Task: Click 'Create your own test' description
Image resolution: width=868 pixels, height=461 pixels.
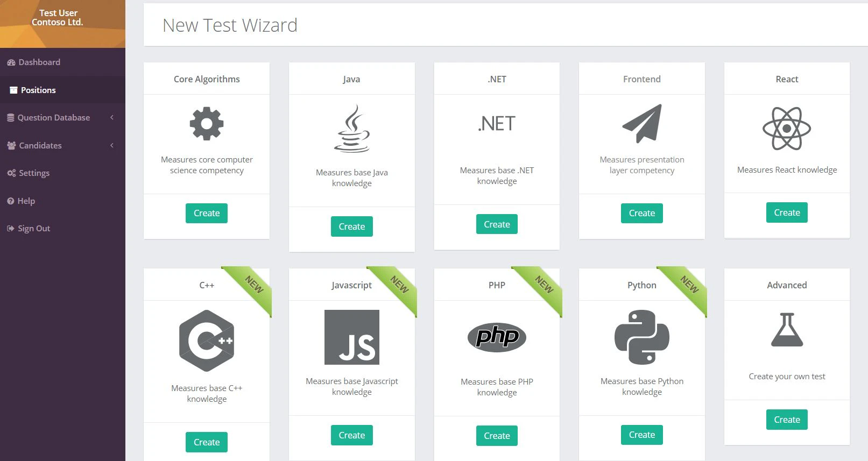Action: tap(787, 377)
